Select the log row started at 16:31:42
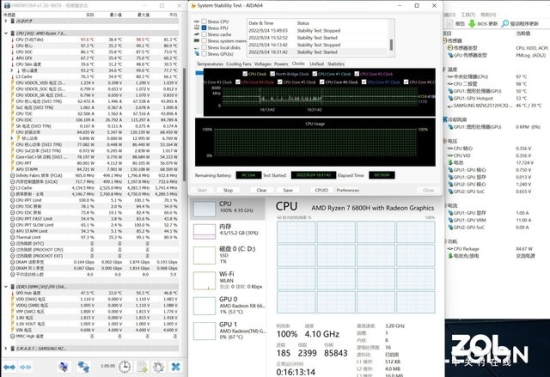The image size is (550, 377). tap(318, 52)
